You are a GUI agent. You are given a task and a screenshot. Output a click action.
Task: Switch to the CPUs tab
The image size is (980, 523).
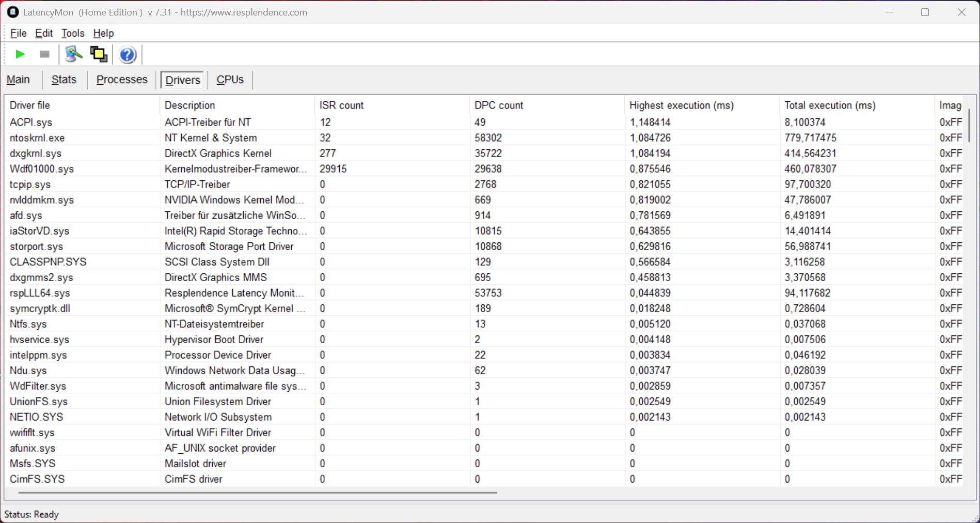pos(230,80)
